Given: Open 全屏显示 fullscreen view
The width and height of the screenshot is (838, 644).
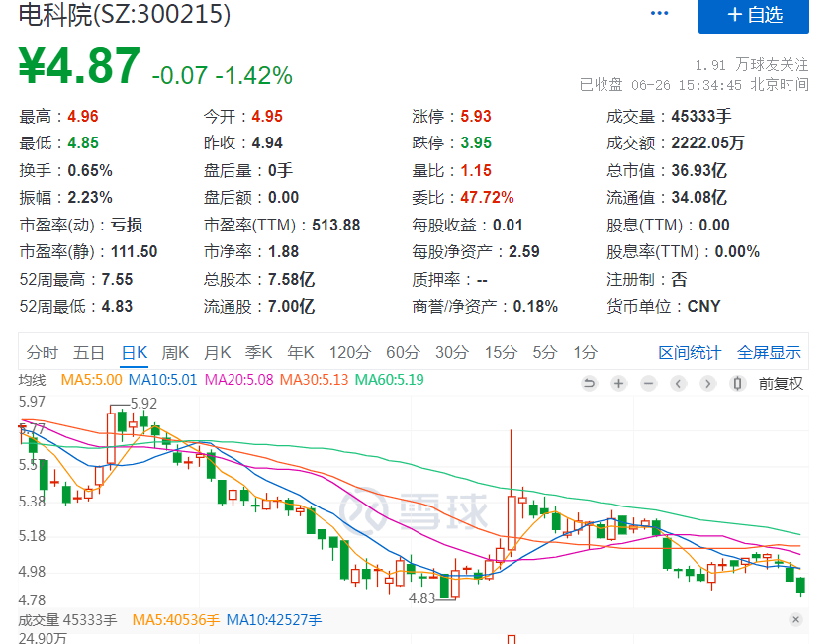Looking at the screenshot, I should click(x=769, y=353).
